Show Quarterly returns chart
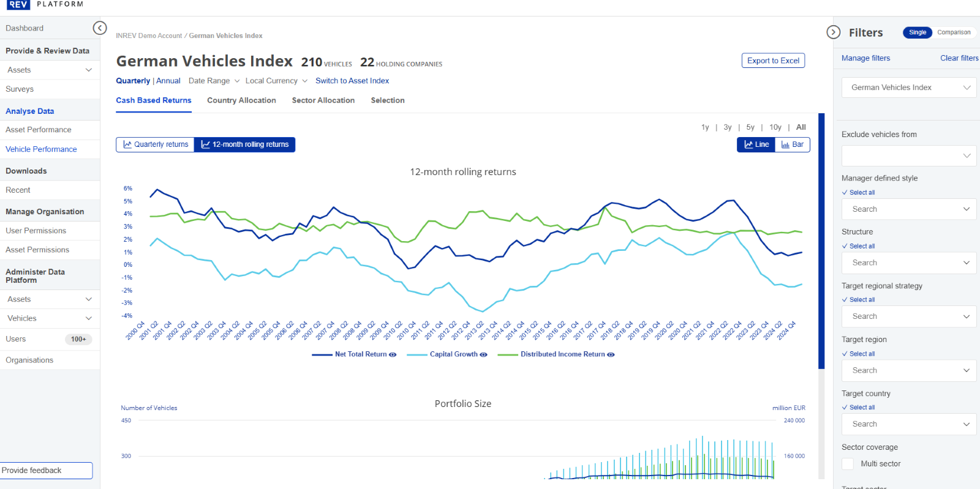 click(156, 144)
